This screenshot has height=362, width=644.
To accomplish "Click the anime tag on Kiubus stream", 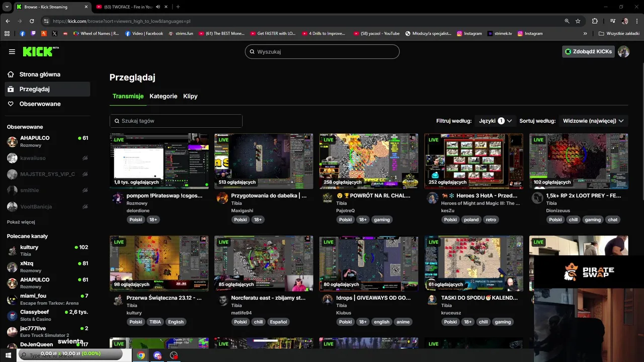I will click(x=403, y=322).
